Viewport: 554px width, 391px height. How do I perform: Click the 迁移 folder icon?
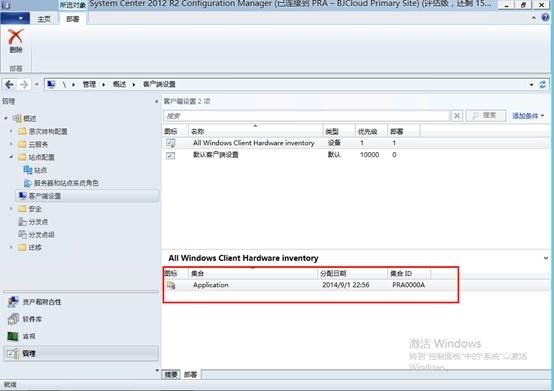point(22,247)
